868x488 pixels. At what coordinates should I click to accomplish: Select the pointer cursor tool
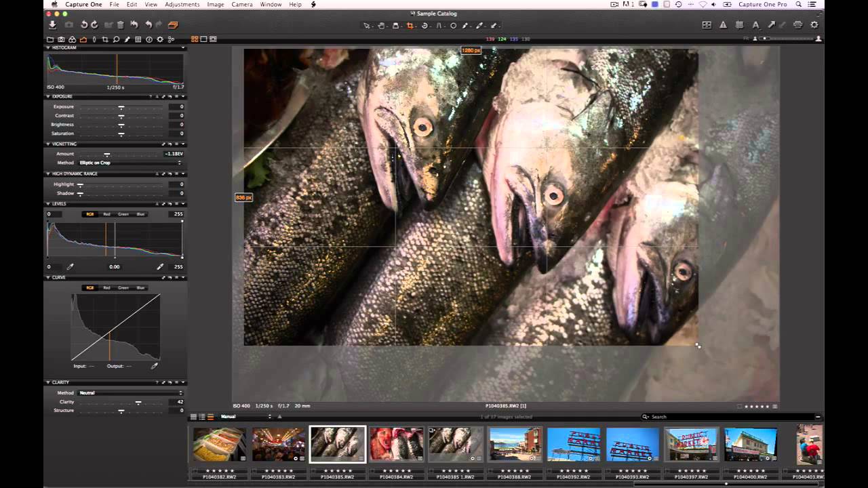pos(367,26)
